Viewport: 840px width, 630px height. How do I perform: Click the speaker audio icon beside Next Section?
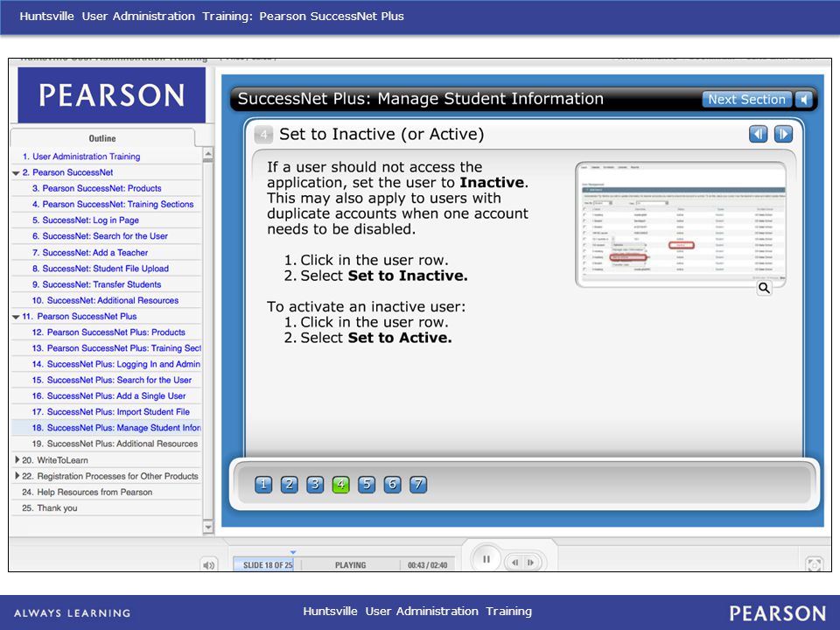[x=804, y=100]
